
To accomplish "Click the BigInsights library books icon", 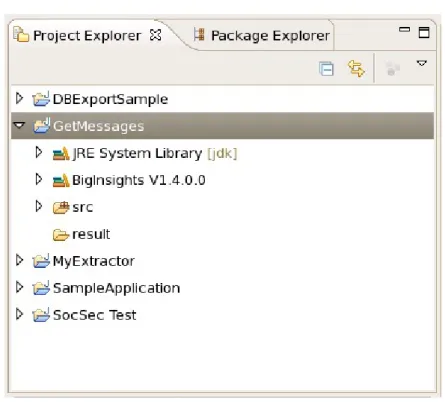I will click(61, 180).
